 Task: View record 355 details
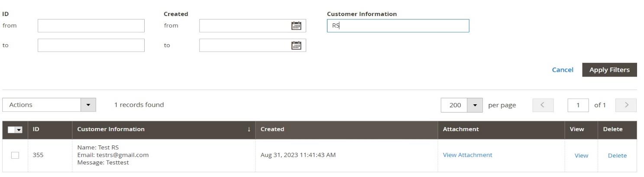[581, 156]
